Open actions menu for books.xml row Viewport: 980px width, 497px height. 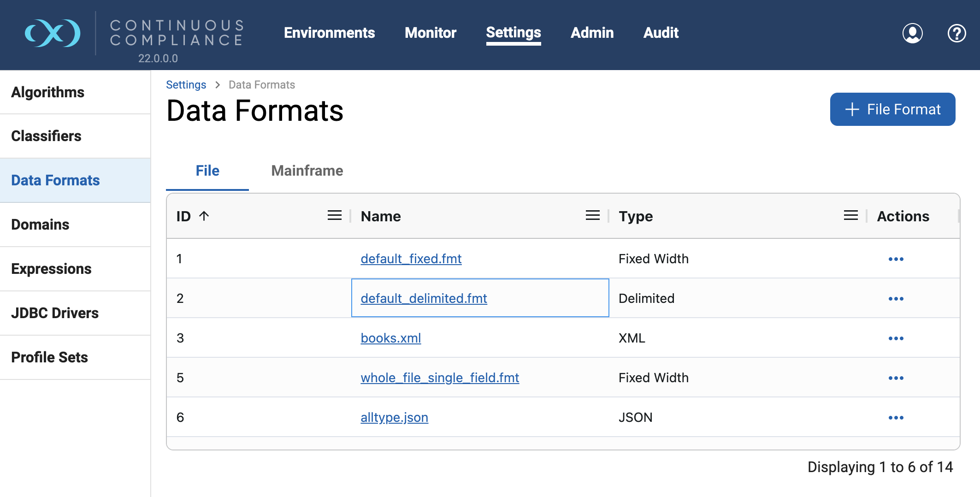tap(896, 338)
